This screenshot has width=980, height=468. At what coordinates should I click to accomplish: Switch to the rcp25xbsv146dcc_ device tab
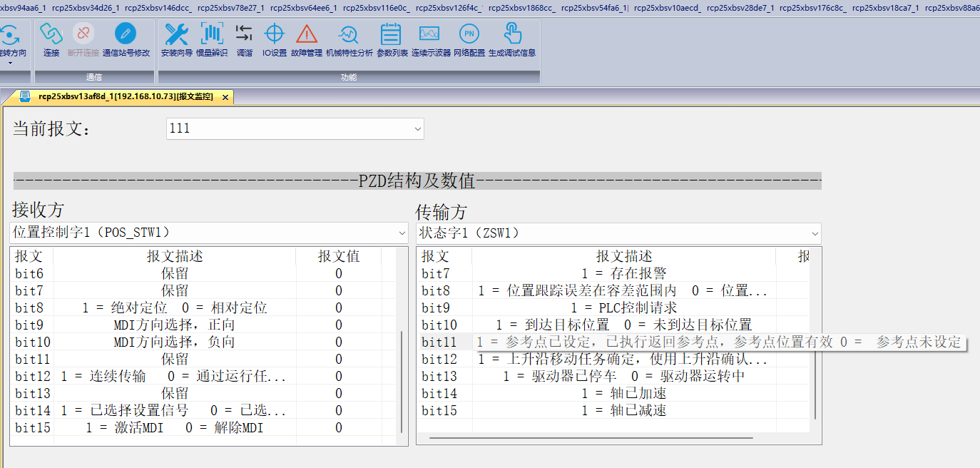tap(157, 9)
